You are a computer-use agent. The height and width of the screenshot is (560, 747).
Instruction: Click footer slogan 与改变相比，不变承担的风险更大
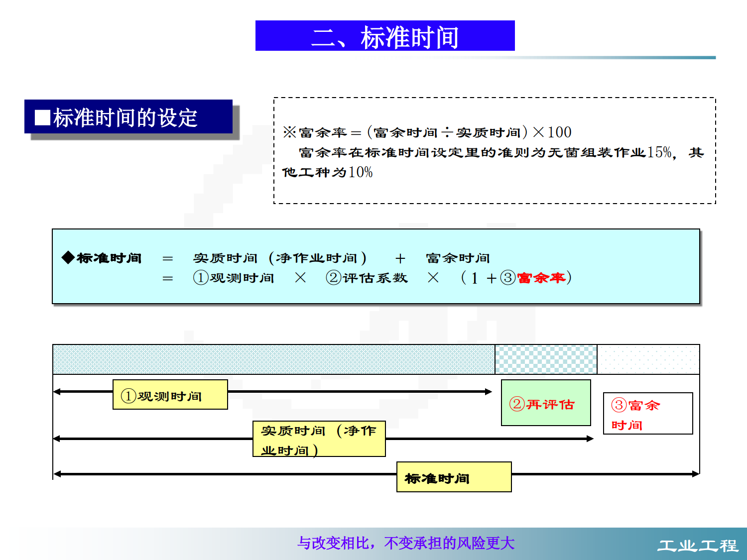click(406, 543)
